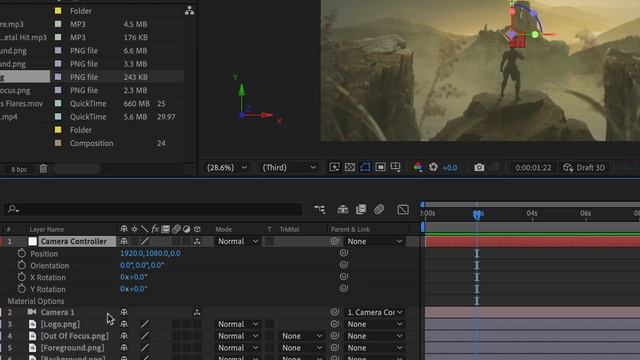Toggle [Foreground.png] quality switch slash icon
The image size is (640, 360).
coord(144,348)
